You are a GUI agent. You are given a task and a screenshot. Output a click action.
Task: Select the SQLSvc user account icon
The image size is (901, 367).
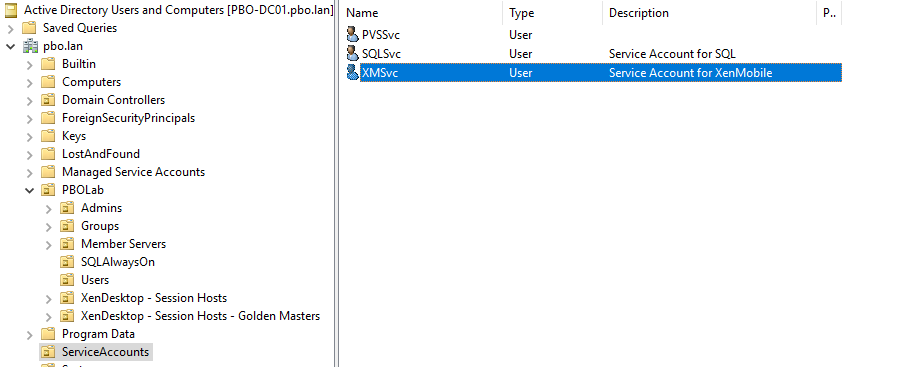(x=352, y=53)
